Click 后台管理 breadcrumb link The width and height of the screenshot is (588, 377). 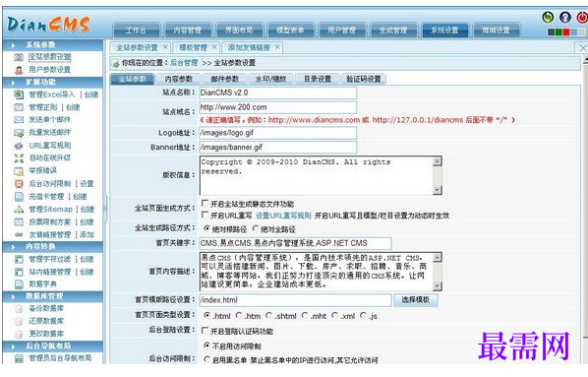point(184,63)
